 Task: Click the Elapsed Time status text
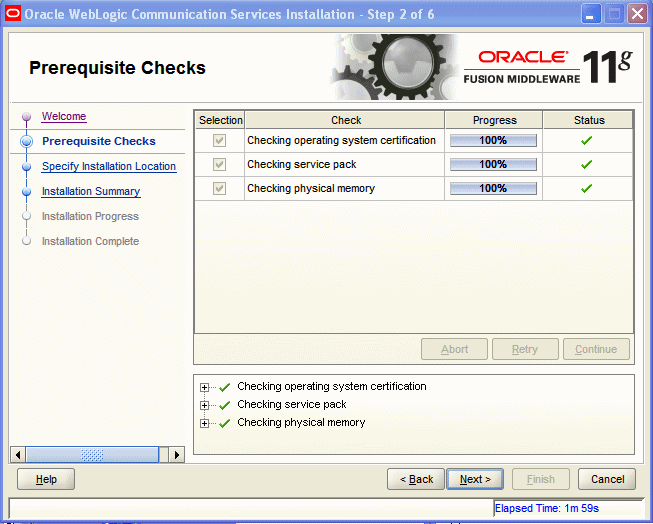[x=546, y=508]
